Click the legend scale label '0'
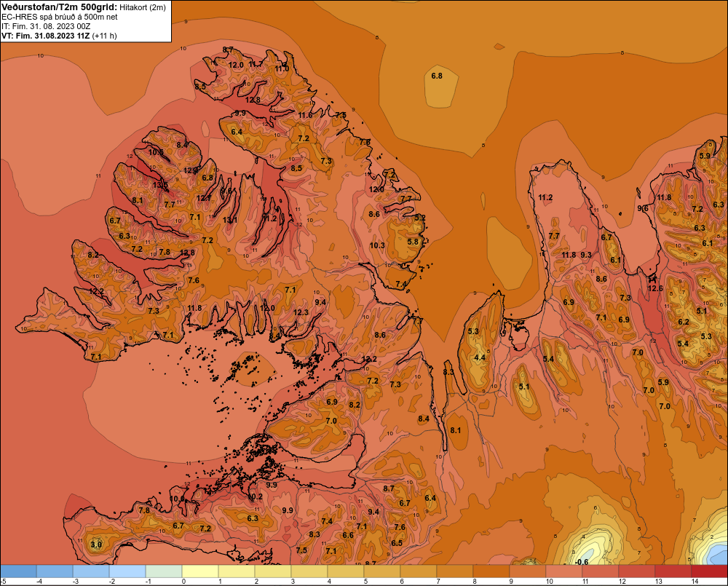728x586 pixels. tap(184, 582)
